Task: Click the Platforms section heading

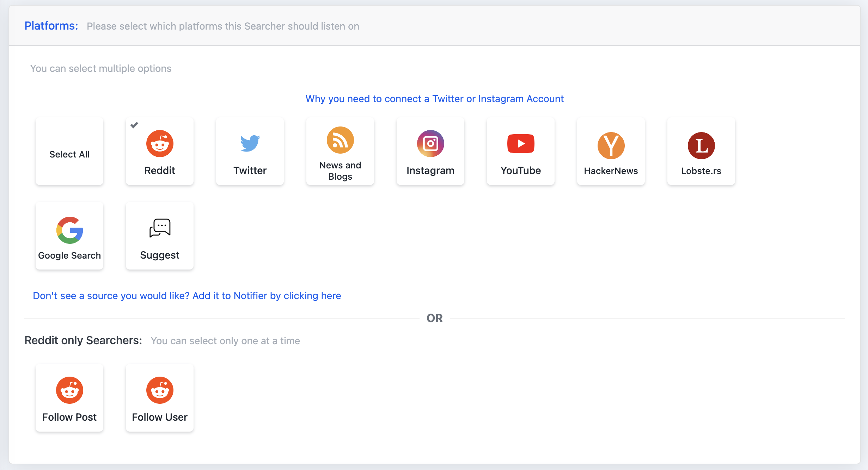Action: [x=51, y=26]
